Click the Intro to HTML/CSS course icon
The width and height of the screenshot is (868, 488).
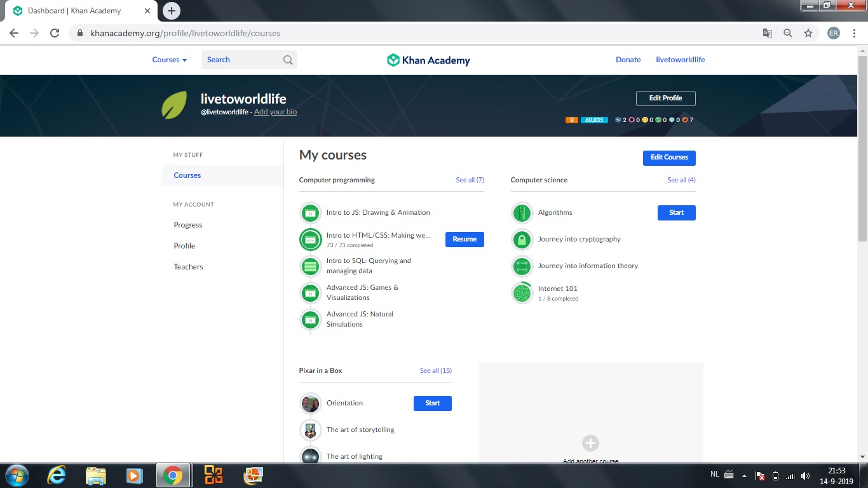(310, 240)
